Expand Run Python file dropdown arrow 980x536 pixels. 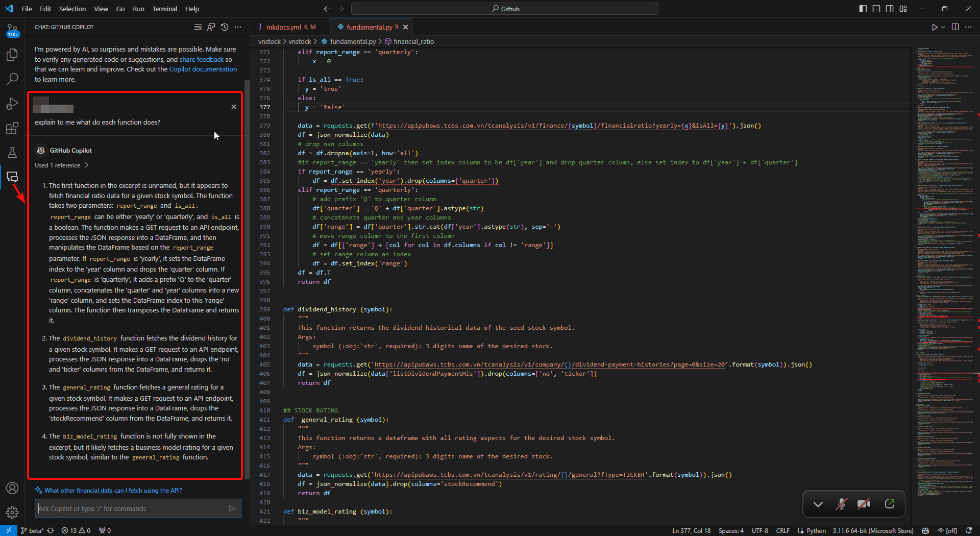[x=943, y=27]
